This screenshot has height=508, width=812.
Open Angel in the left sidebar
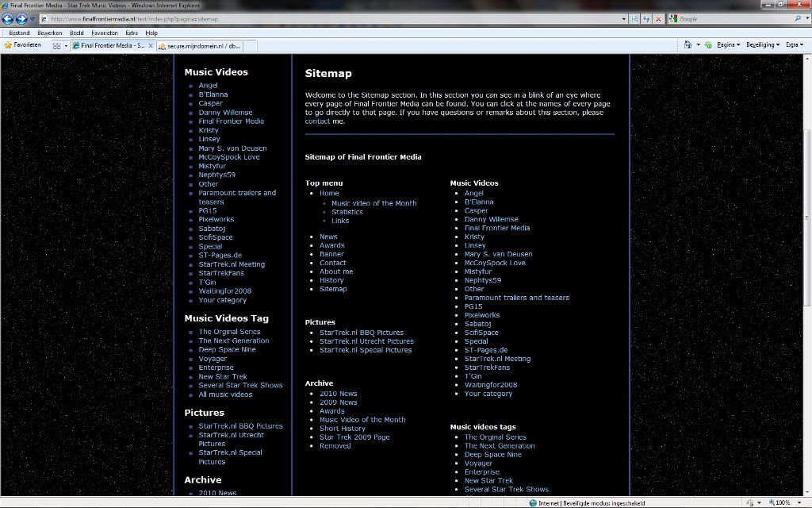coord(209,86)
